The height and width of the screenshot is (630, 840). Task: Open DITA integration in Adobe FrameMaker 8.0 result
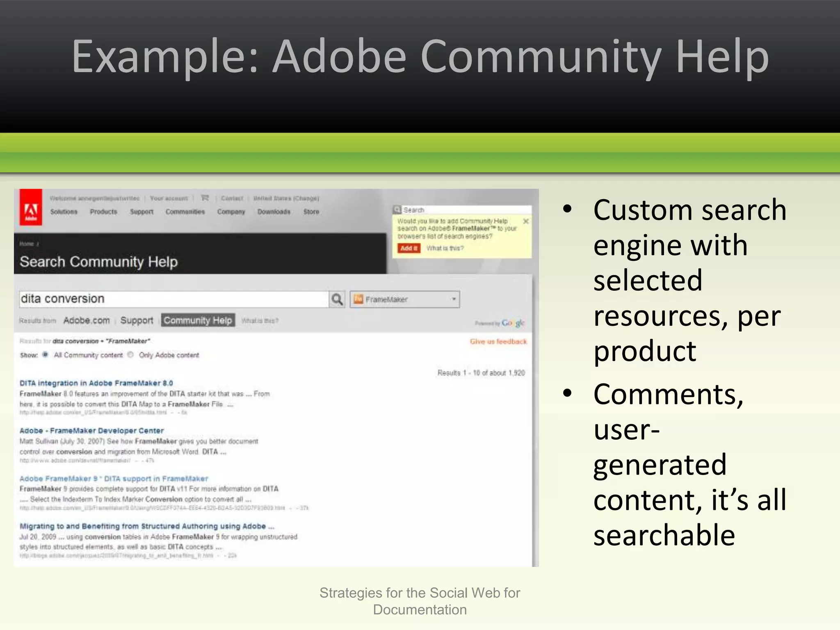pyautogui.click(x=96, y=383)
